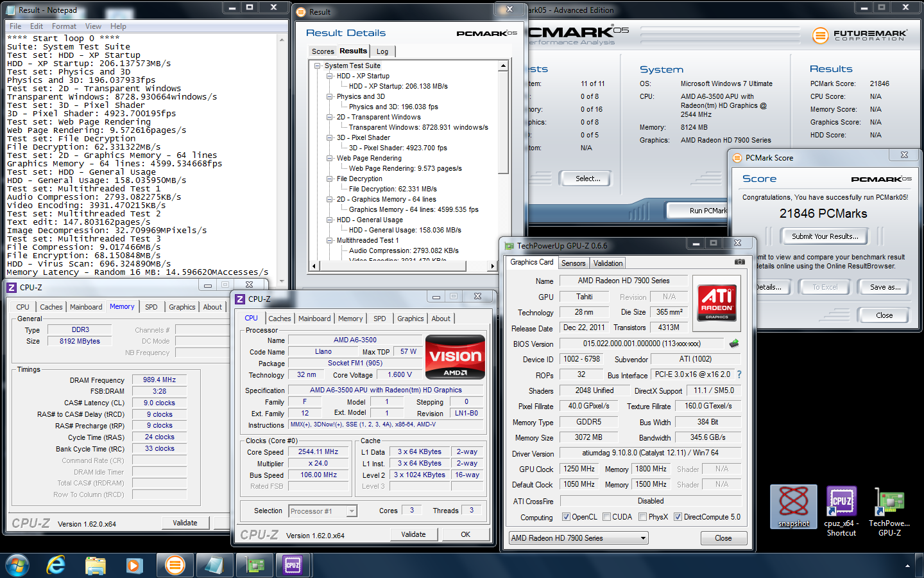The image size is (924, 578).
Task: Open the Validation tab in GPU-Z
Action: [x=608, y=263]
